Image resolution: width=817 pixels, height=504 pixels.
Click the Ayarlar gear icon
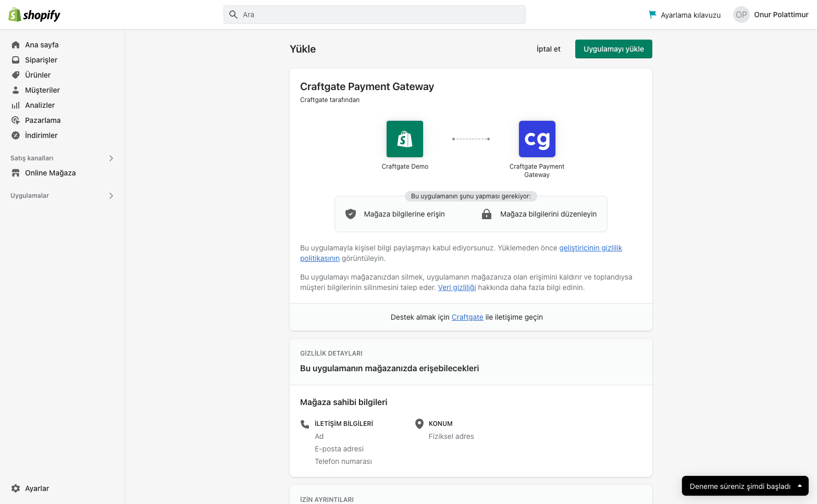[16, 488]
